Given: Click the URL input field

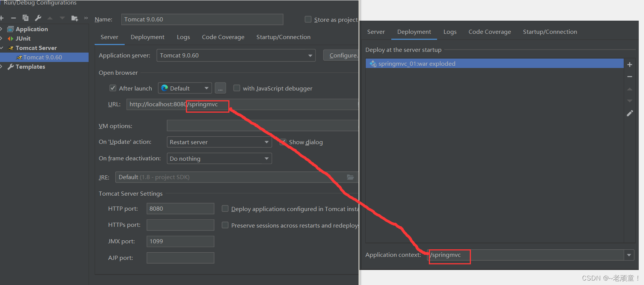Looking at the screenshot, I should (243, 104).
